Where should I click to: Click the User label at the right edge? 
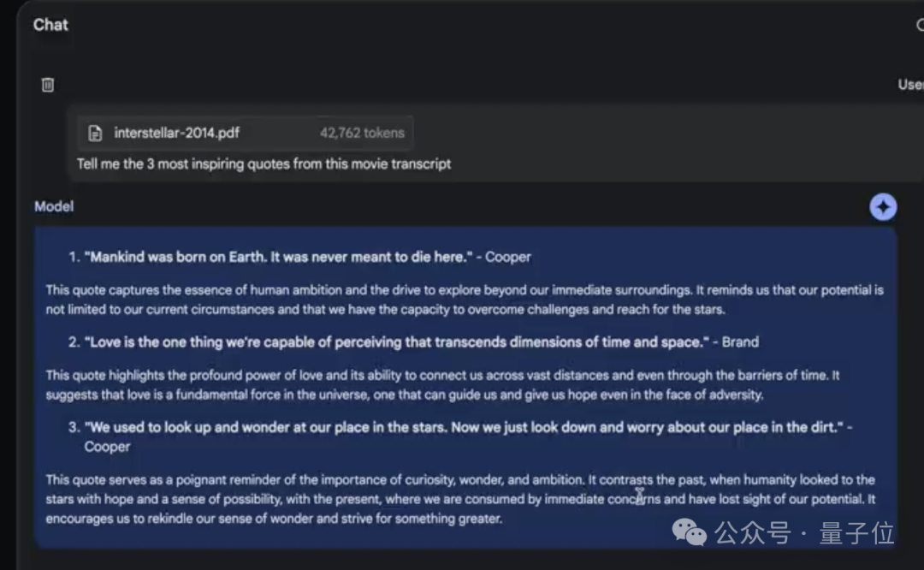910,85
